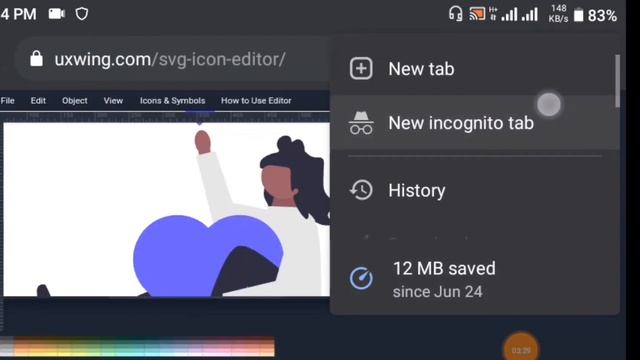Tap the History clock icon

tap(361, 190)
